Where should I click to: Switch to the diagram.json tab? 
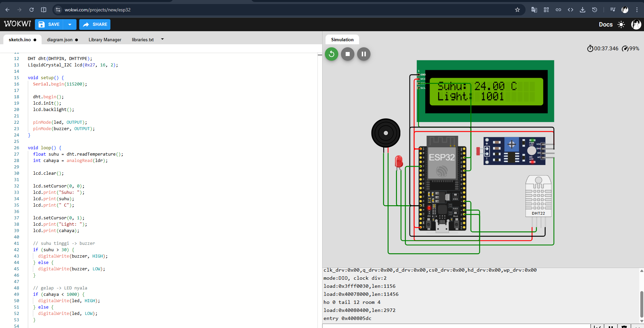pyautogui.click(x=62, y=40)
